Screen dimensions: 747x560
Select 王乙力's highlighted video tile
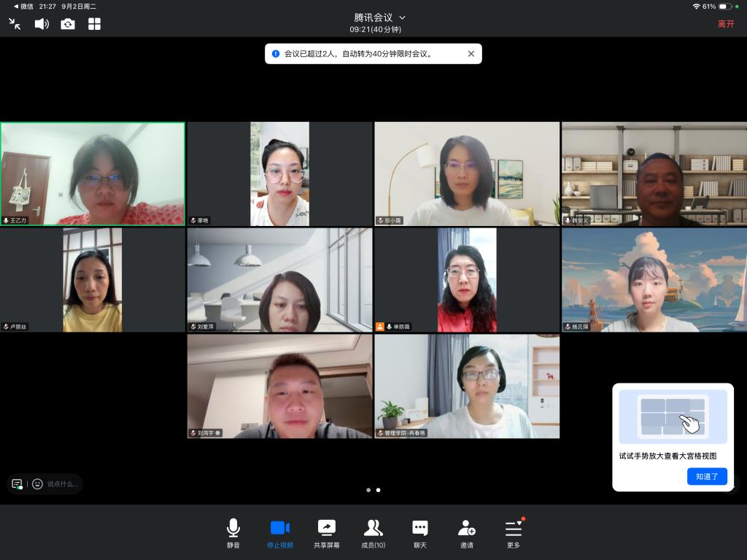pos(93,174)
